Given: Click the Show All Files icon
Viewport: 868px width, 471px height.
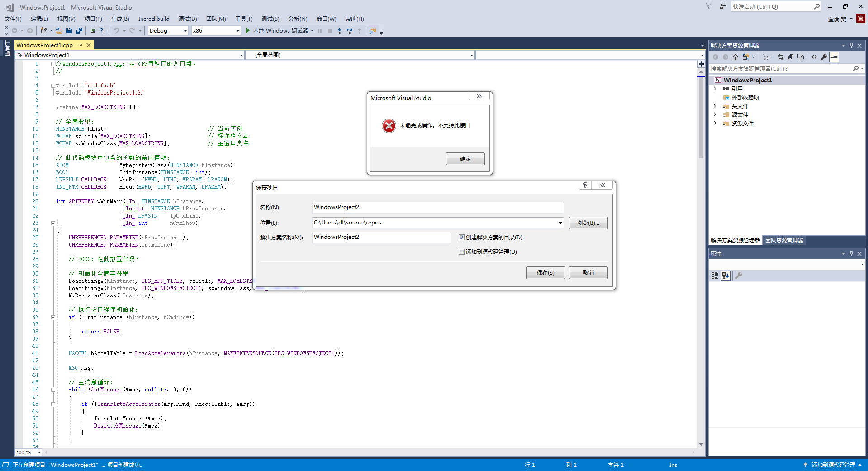Looking at the screenshot, I should tap(801, 57).
